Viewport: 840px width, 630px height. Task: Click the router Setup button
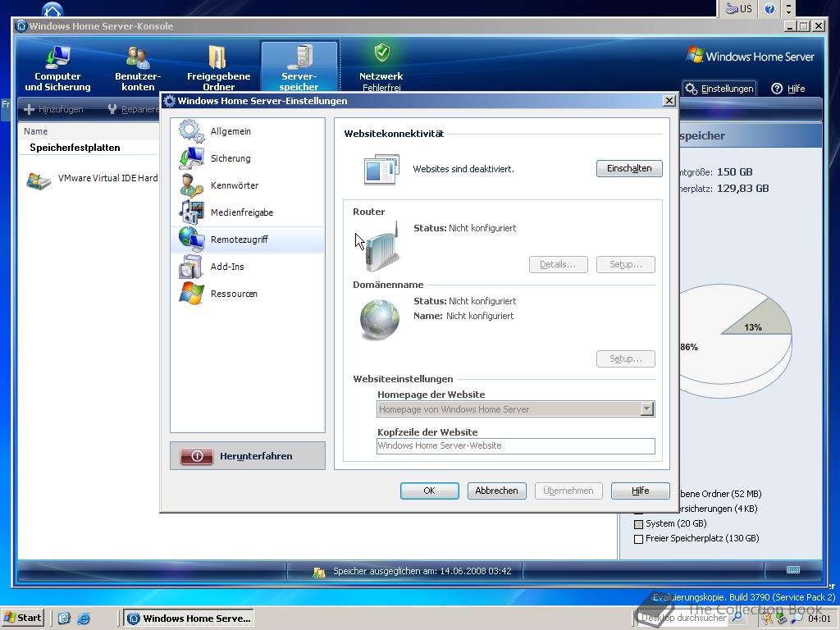tap(626, 264)
